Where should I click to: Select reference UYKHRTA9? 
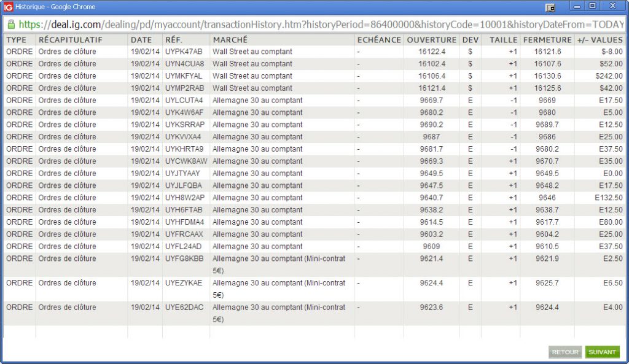184,149
